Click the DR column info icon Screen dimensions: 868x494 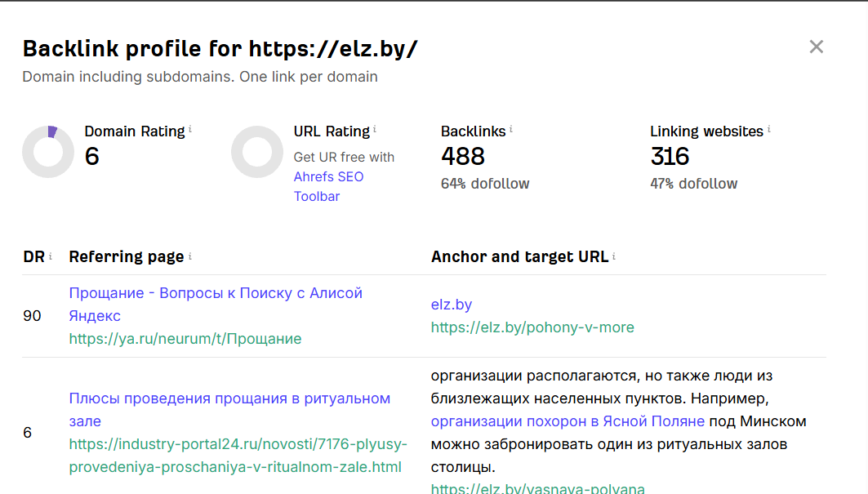[x=51, y=256]
